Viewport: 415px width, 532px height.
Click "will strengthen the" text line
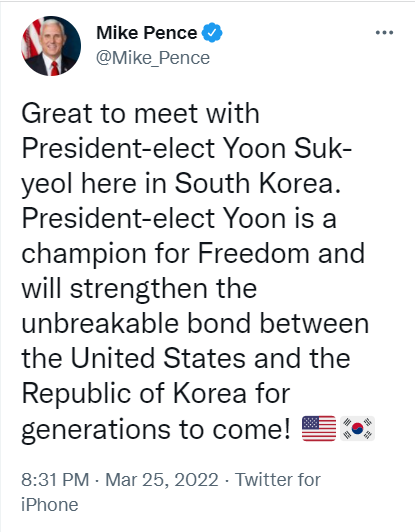point(139,289)
